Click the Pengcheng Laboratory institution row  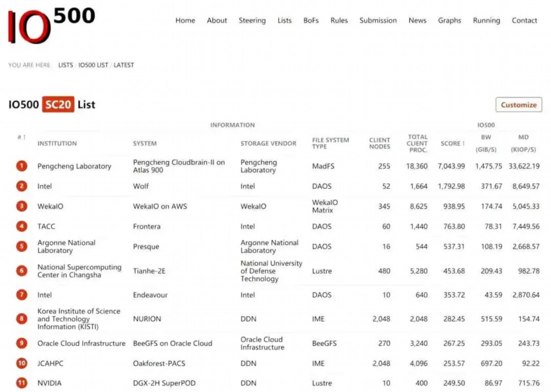74,166
